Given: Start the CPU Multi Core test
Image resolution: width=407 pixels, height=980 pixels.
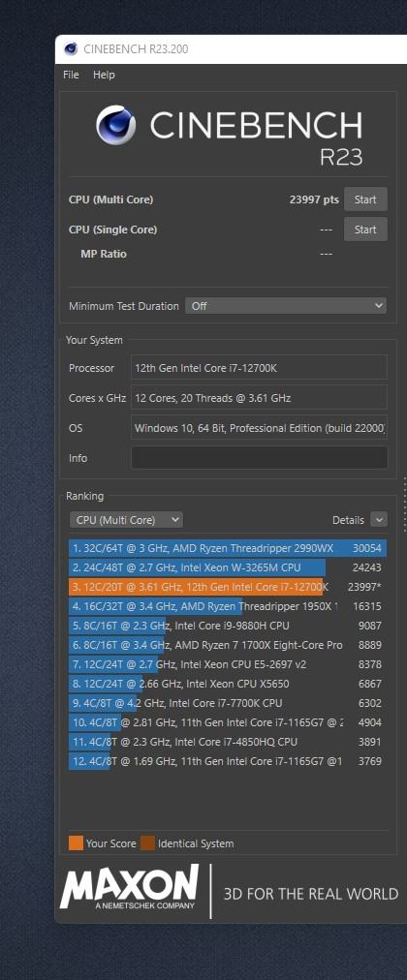Looking at the screenshot, I should click(x=365, y=199).
